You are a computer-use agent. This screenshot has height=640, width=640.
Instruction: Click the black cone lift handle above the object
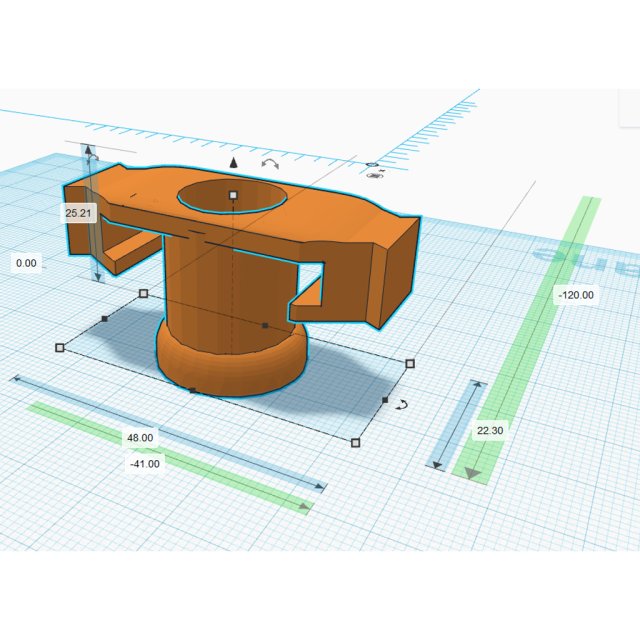pyautogui.click(x=233, y=163)
